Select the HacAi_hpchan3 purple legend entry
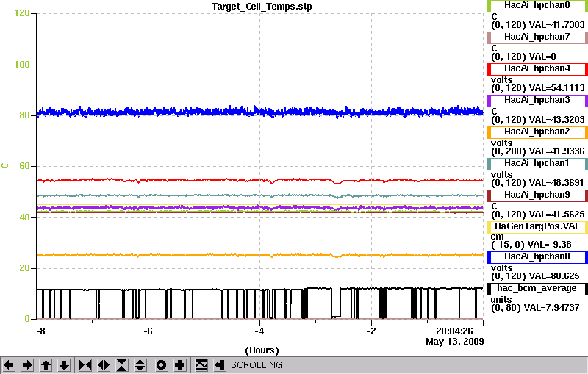This screenshot has height=374, width=588. coord(537,101)
